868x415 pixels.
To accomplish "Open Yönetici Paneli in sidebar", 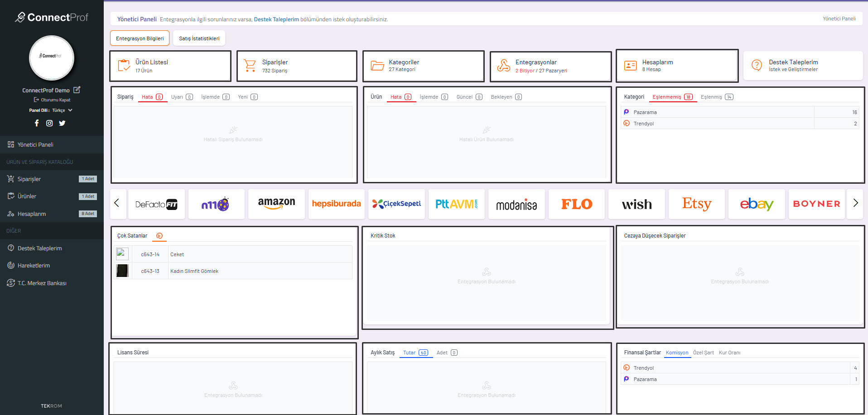I will pyautogui.click(x=52, y=145).
